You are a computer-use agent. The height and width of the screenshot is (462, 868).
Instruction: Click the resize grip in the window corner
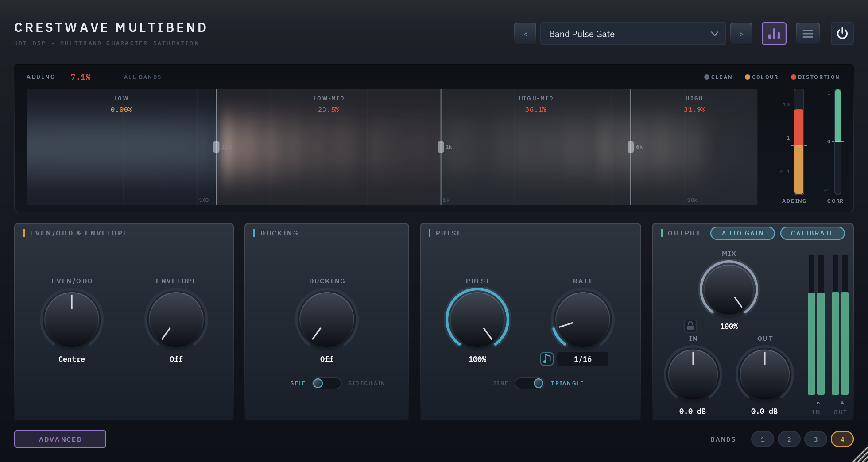[x=860, y=454]
